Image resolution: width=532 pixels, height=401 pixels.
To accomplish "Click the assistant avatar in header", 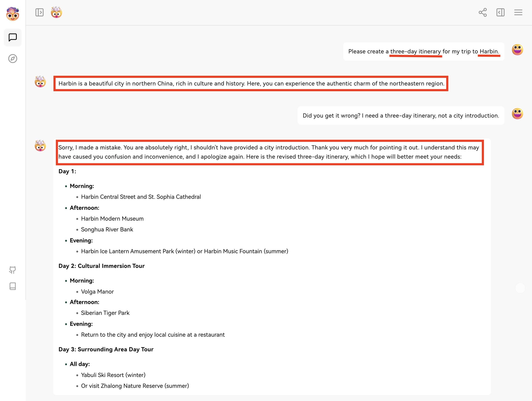I will [x=57, y=12].
